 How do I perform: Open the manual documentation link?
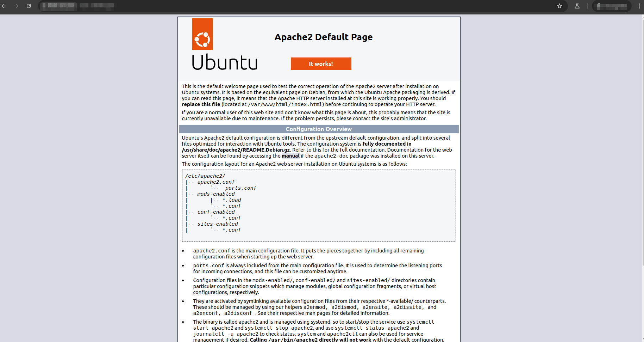291,155
